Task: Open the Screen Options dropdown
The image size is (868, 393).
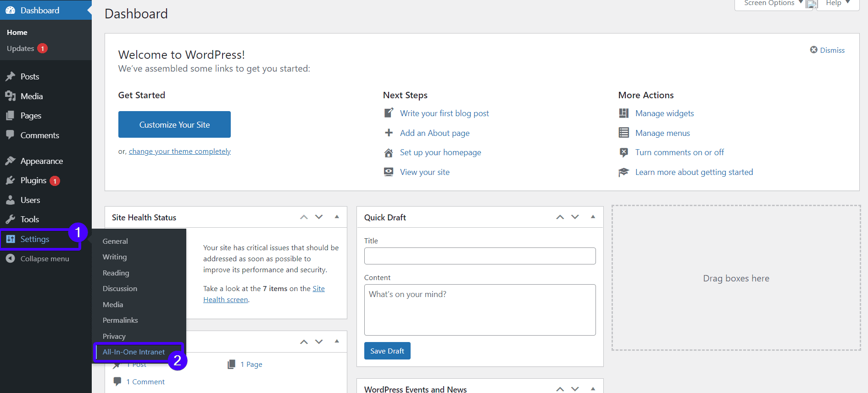Action: pos(773,4)
